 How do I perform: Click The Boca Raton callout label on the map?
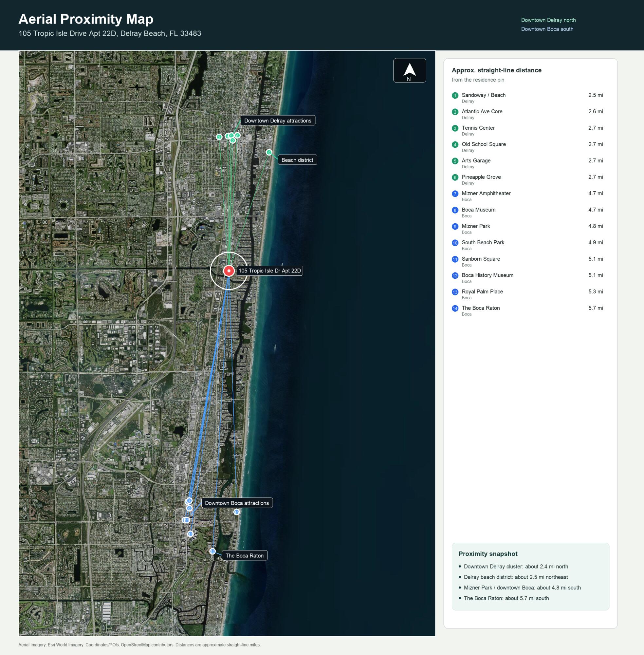point(245,555)
